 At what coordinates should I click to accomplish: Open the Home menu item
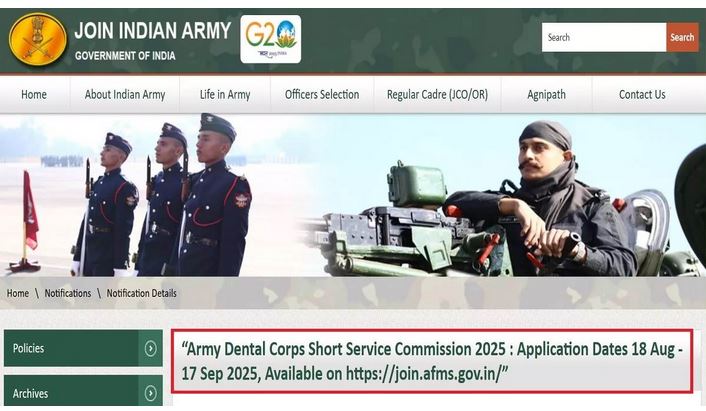(34, 95)
